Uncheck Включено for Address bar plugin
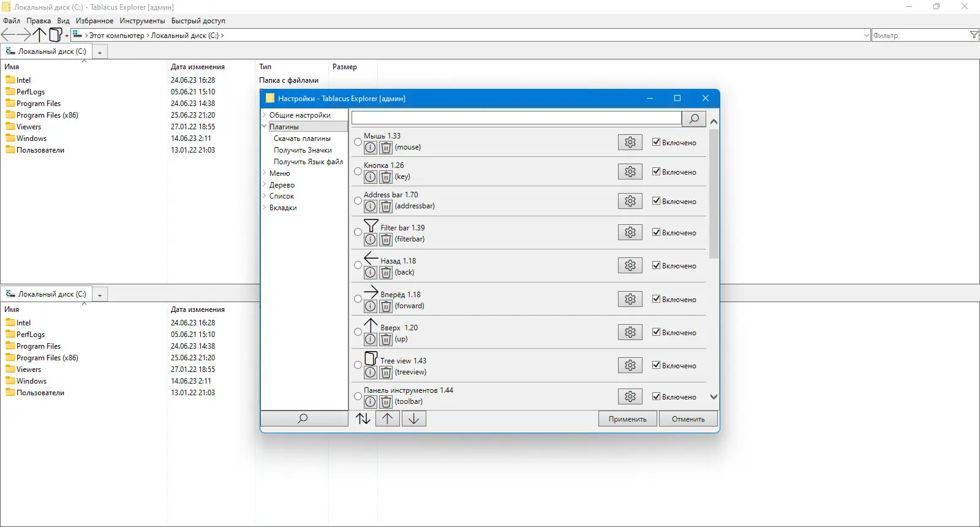This screenshot has height=527, width=980. point(656,201)
